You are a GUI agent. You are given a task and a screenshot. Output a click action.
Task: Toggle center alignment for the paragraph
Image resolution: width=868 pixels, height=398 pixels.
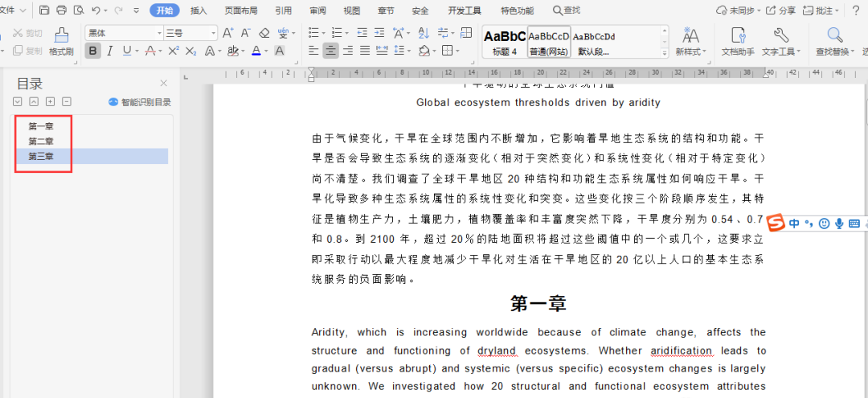click(330, 51)
